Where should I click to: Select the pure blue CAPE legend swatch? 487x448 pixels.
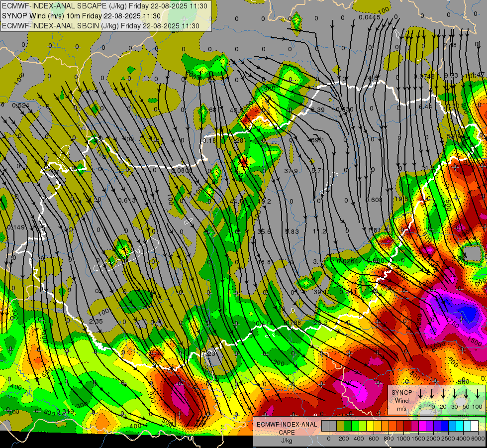click(x=445, y=426)
